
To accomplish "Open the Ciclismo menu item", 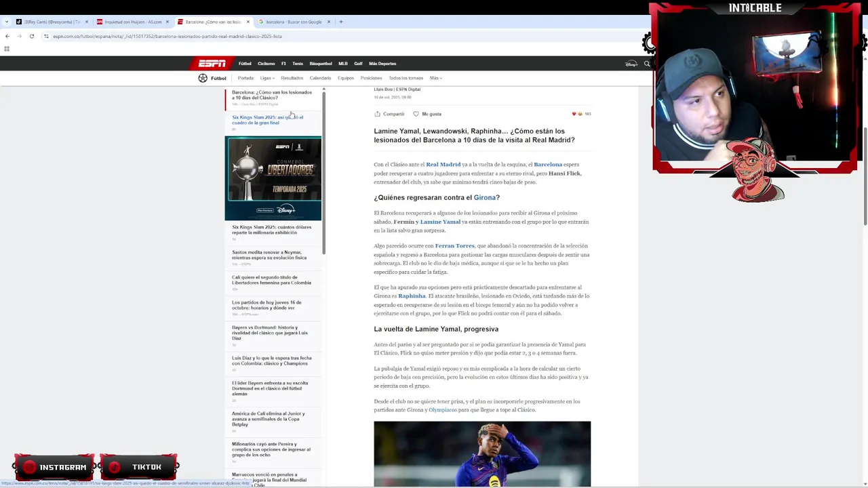I will [x=267, y=64].
